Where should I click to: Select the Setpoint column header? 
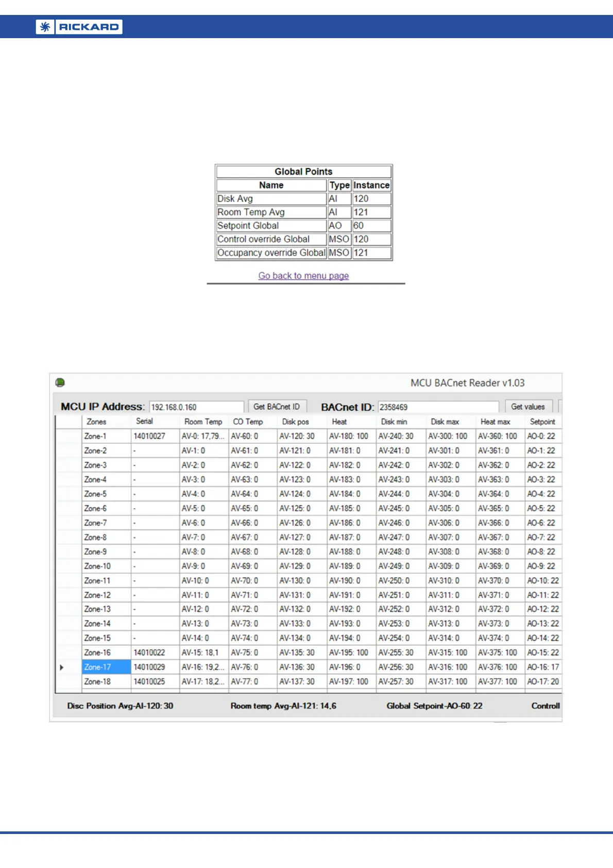[542, 422]
